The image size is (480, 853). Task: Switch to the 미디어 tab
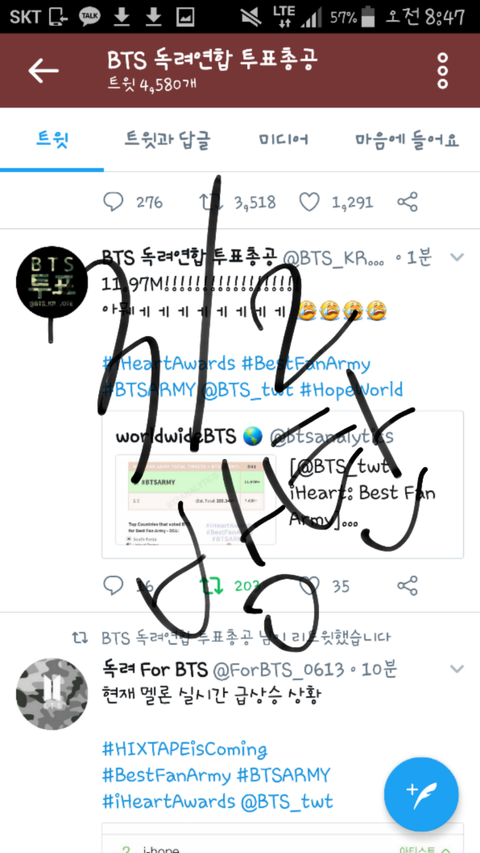point(284,139)
